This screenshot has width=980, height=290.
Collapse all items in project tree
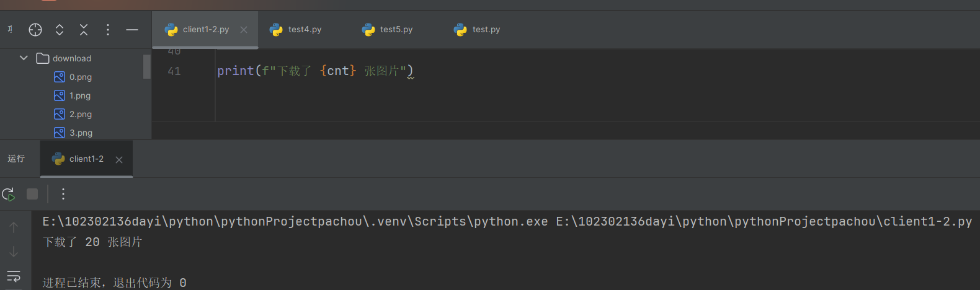84,29
